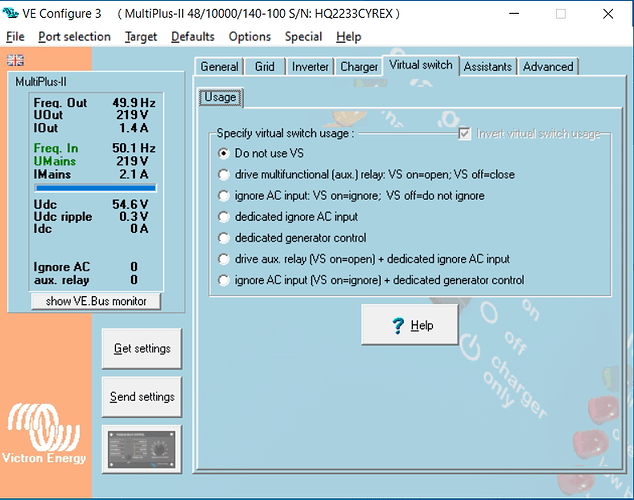The height and width of the screenshot is (500, 634).
Task: Click the UK flag language icon
Action: 15,60
